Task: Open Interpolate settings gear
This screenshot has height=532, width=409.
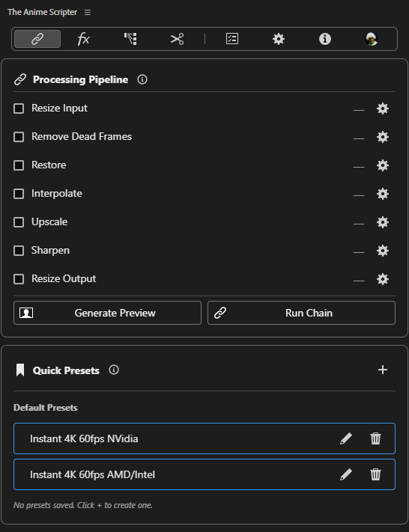Action: point(383,194)
